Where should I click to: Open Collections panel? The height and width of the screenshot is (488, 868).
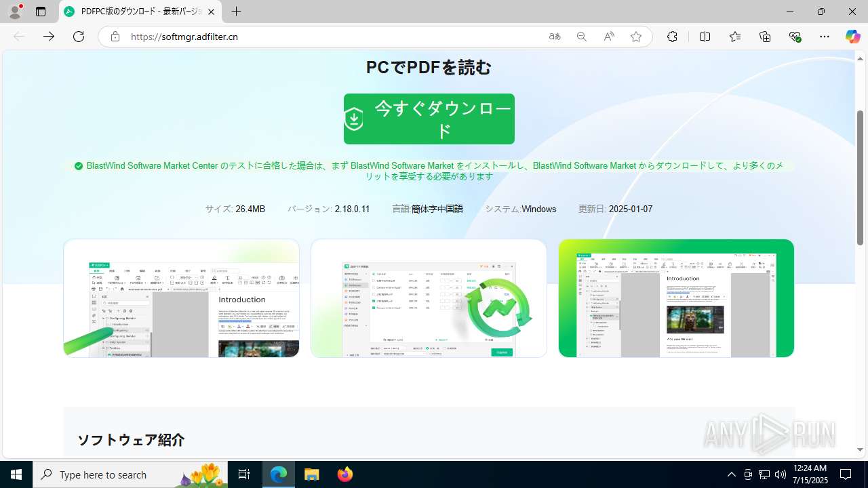(765, 37)
